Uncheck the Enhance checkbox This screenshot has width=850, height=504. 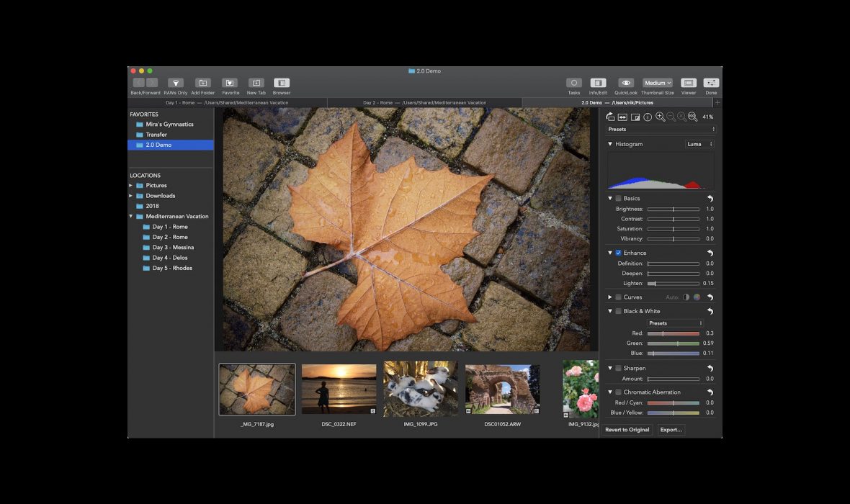pos(618,253)
